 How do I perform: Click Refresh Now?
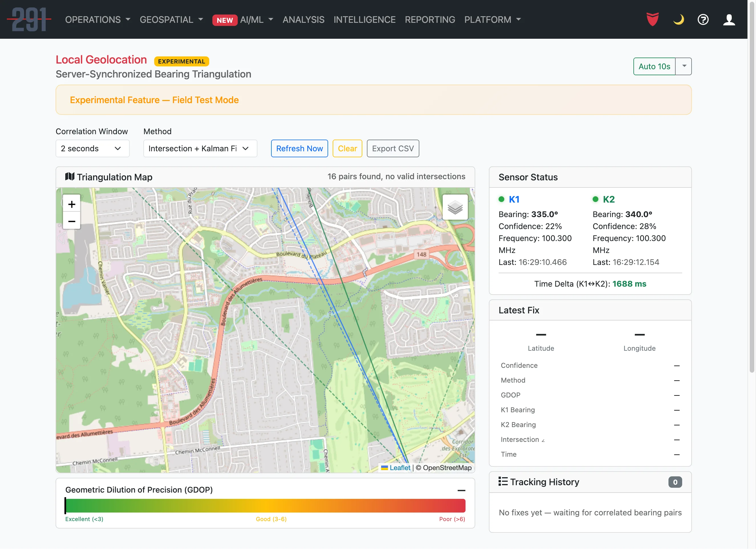299,148
